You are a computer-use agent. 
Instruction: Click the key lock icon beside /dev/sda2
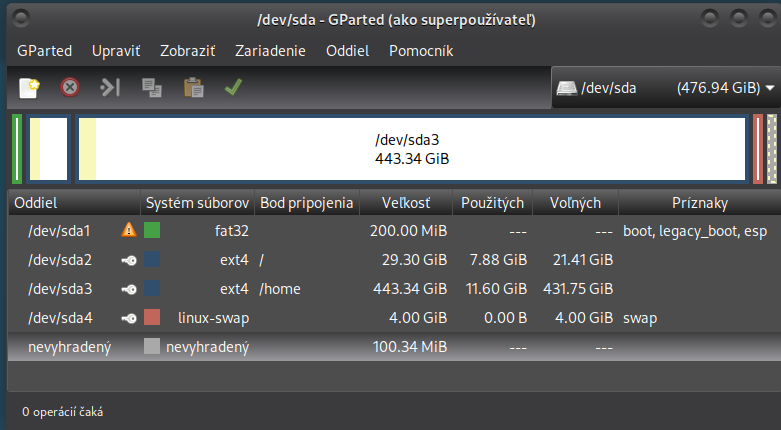(128, 260)
